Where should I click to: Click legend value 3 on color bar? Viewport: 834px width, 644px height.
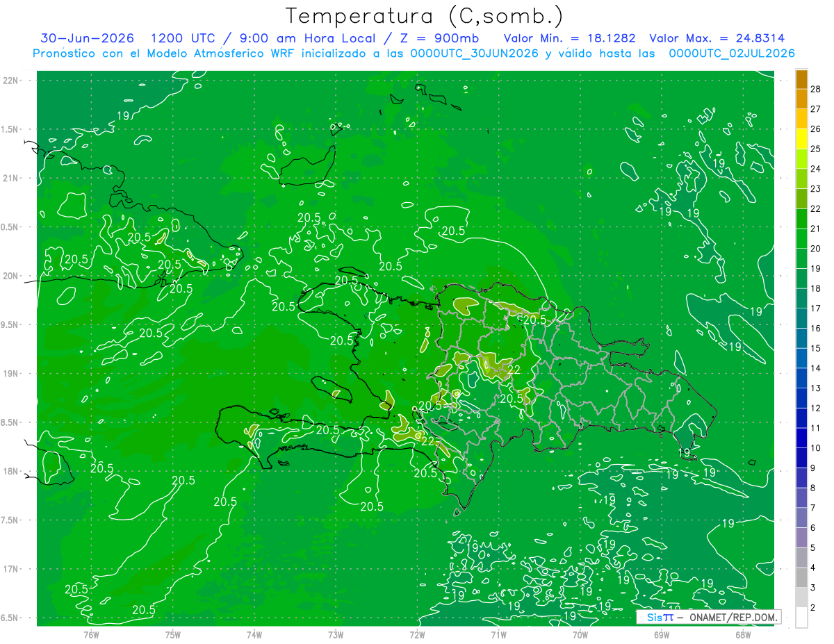pos(815,588)
